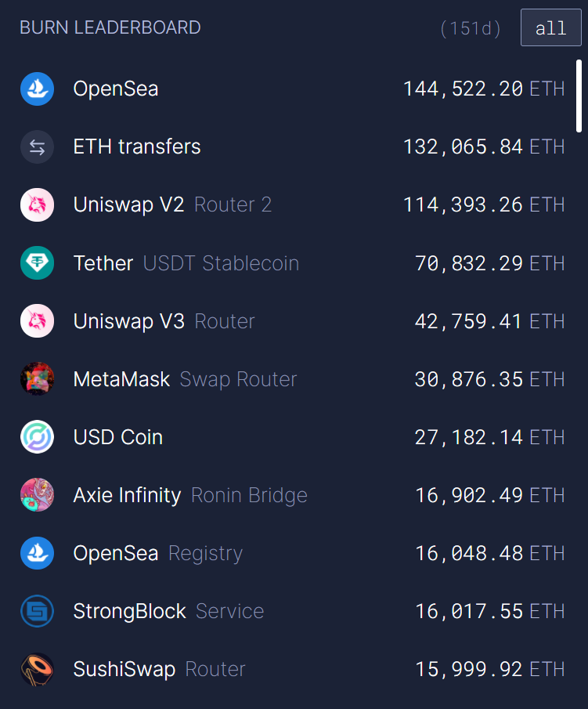Open the Tether USDT Stablecoin entry
This screenshot has height=709, width=588.
click(x=186, y=263)
